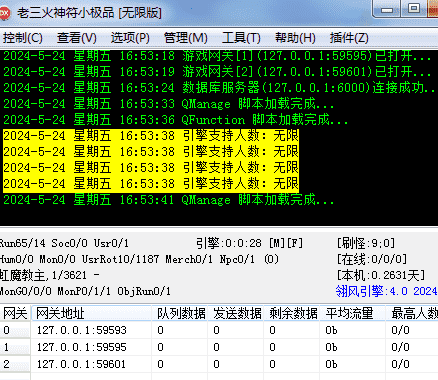The height and width of the screenshot is (380, 438).
Task: Click last highlighted 引擎支持人数: 无限 line
Action: [x=151, y=184]
